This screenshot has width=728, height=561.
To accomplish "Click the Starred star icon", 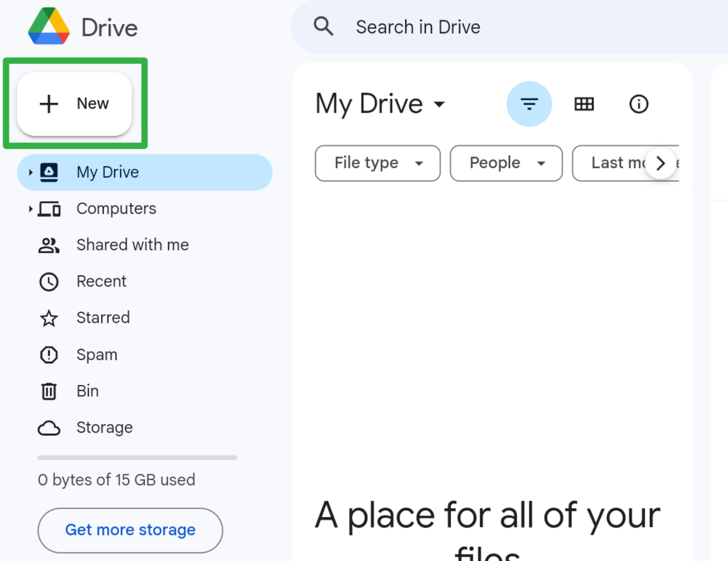I will tap(49, 318).
